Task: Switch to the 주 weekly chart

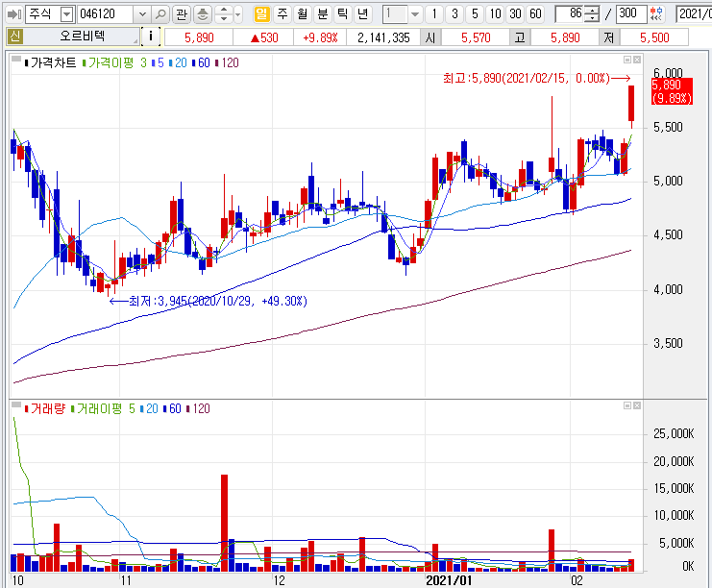Action: 282,14
